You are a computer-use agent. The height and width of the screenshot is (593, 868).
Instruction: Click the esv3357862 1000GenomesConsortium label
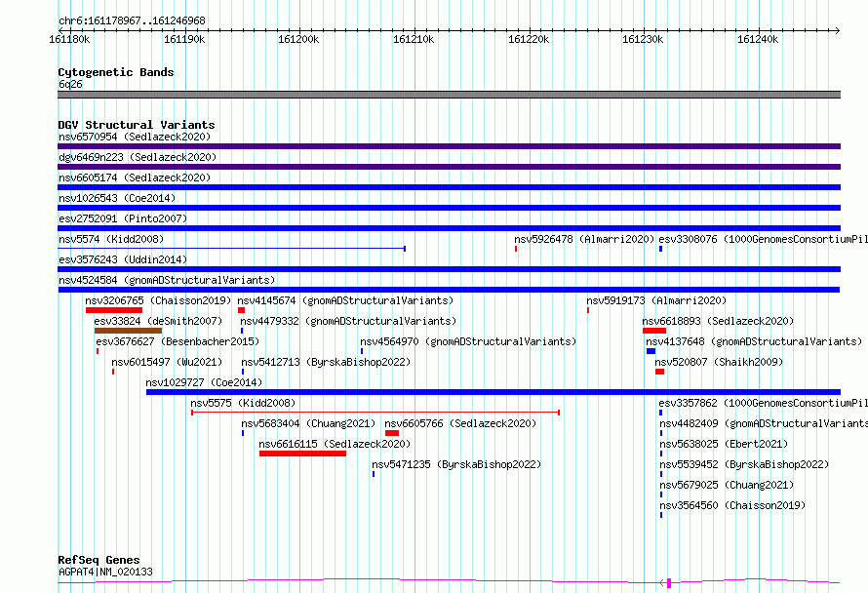click(x=763, y=403)
